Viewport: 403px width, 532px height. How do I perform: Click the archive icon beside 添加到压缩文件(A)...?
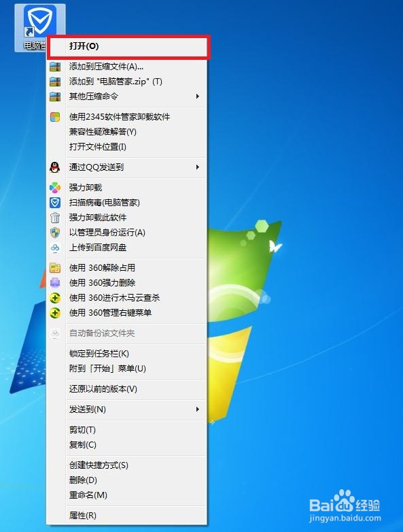tap(55, 67)
